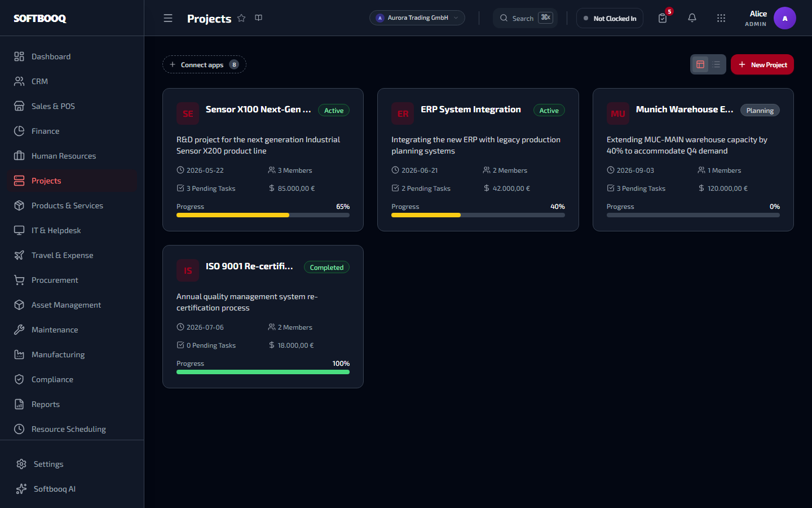Navigate to Finance
This screenshot has width=812, height=508.
click(x=72, y=131)
